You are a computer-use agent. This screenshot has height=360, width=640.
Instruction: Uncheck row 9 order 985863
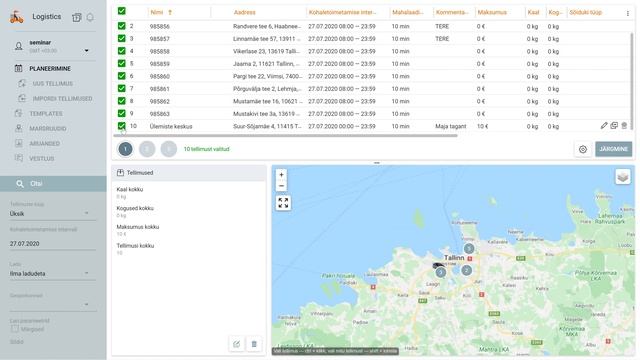(122, 113)
